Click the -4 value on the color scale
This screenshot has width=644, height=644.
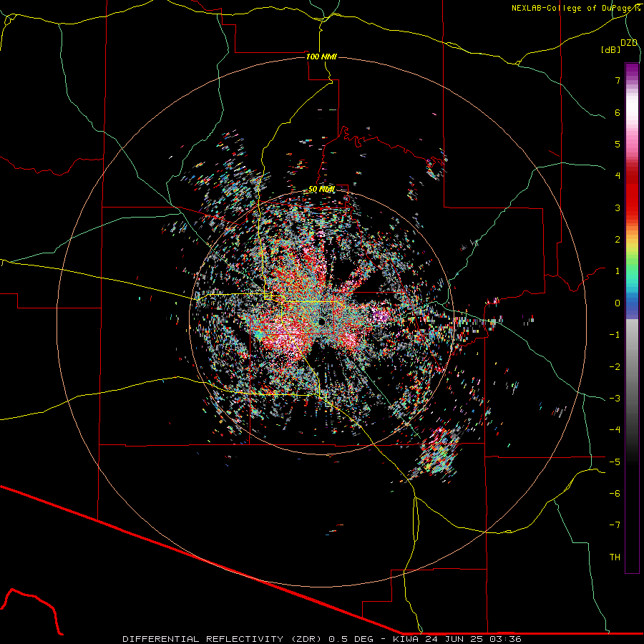tap(615, 430)
